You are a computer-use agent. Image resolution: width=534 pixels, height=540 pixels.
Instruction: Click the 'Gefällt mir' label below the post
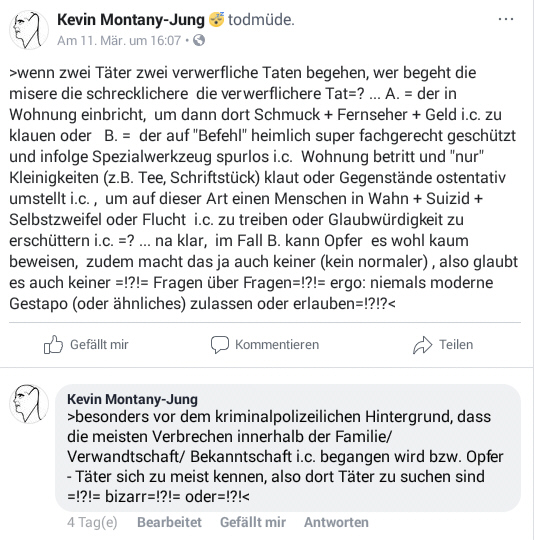99,345
